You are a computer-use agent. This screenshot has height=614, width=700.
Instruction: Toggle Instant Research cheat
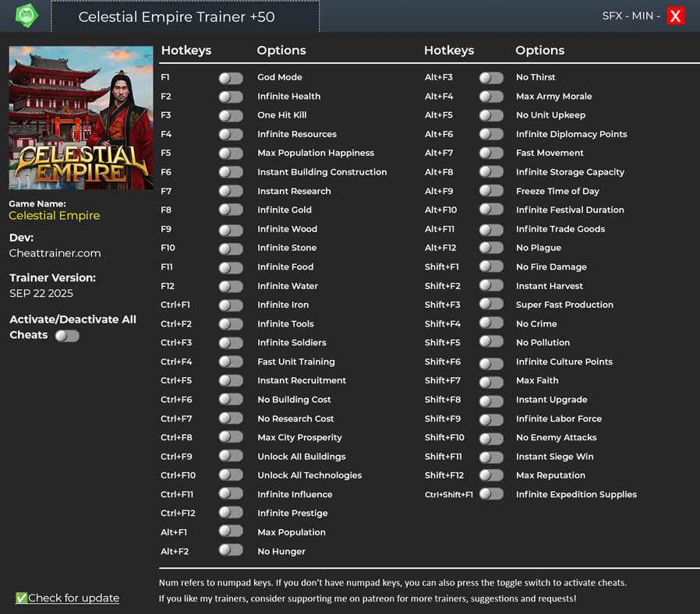click(231, 191)
